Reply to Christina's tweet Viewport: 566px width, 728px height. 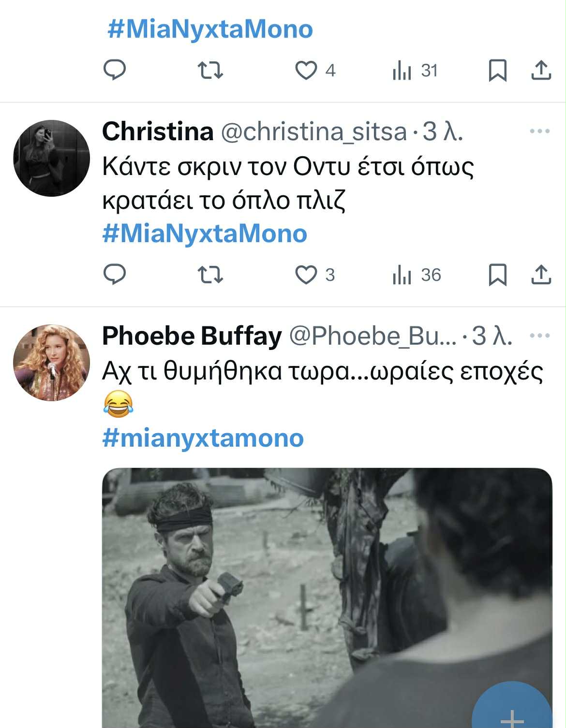coord(115,275)
